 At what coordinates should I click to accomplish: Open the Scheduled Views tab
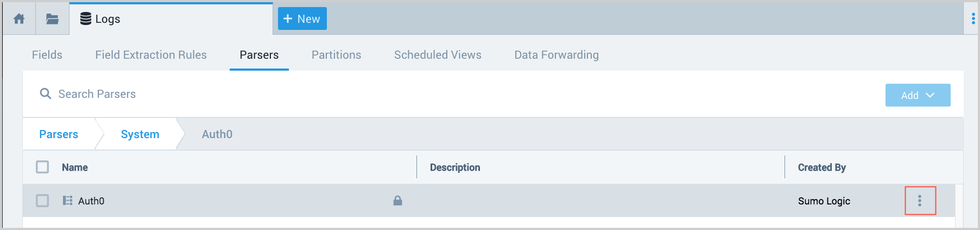tap(438, 55)
